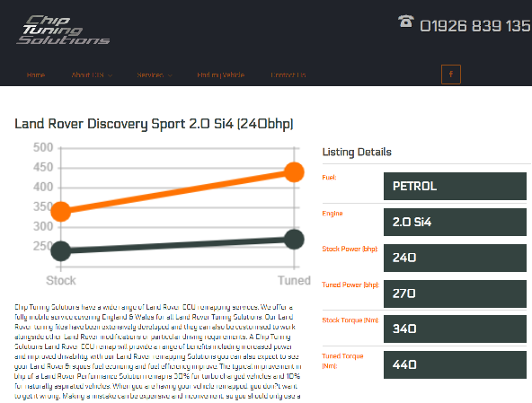Click the 400 value on chart axis
Screen dimensions: 532x403
(x=43, y=187)
